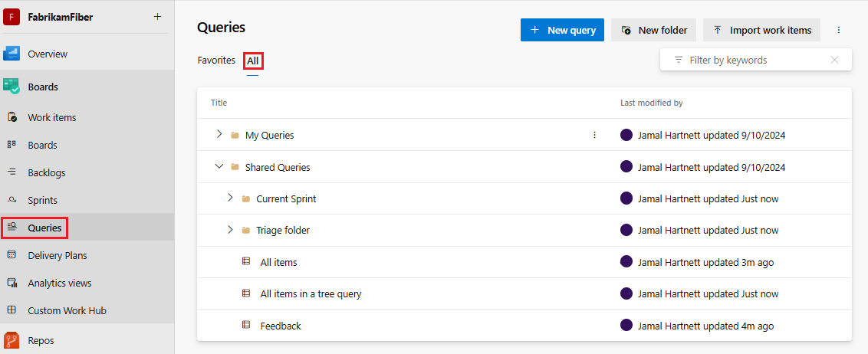Click the FabrikamFiber project name
This screenshot has width=868, height=354.
click(61, 17)
